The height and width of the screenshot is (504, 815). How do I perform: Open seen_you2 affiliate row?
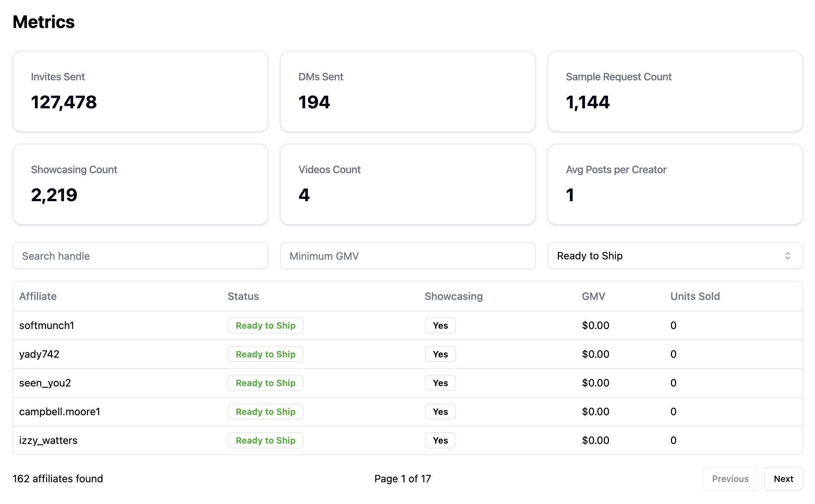click(x=45, y=383)
